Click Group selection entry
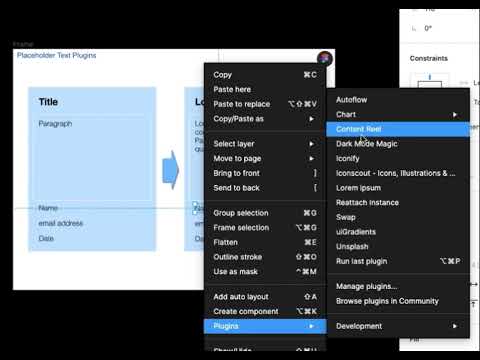Viewport: 480px width, 360px height. pyautogui.click(x=265, y=213)
